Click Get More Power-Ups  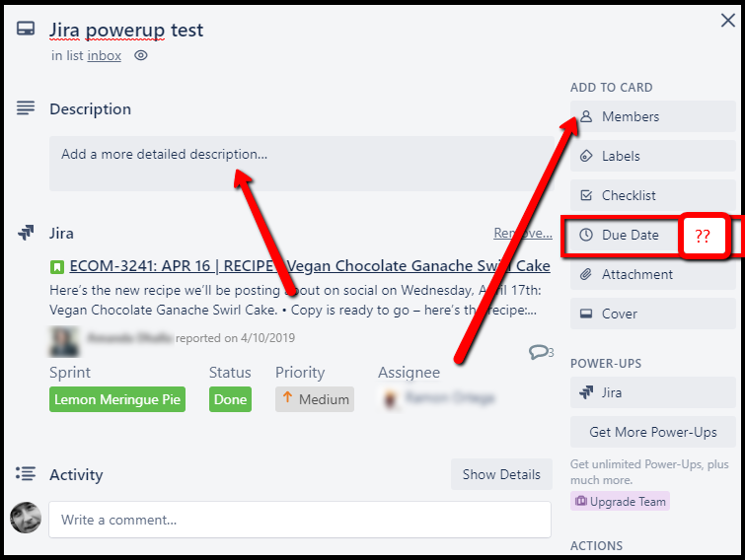coord(653,432)
